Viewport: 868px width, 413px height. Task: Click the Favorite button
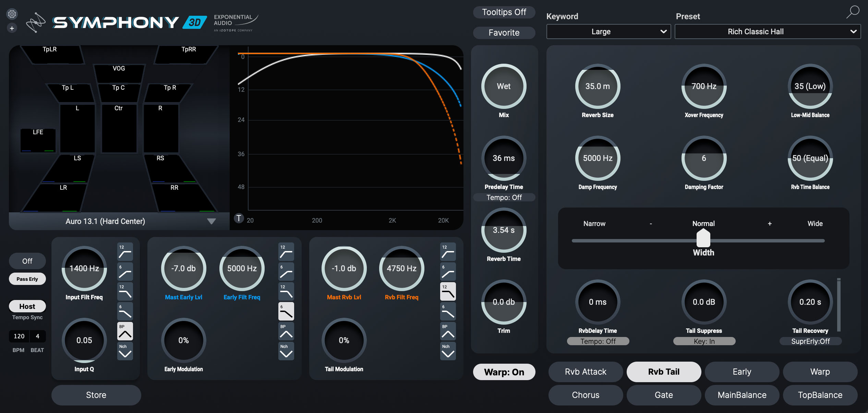pyautogui.click(x=504, y=33)
